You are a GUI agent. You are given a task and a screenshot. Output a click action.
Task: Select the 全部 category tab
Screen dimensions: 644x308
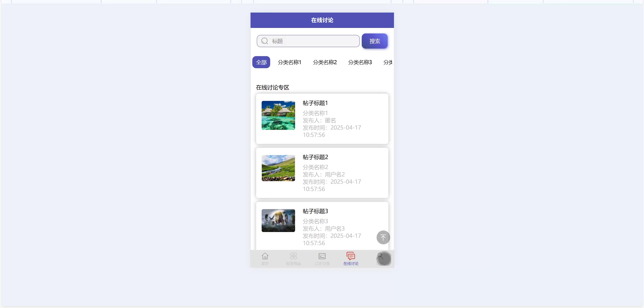click(x=261, y=62)
